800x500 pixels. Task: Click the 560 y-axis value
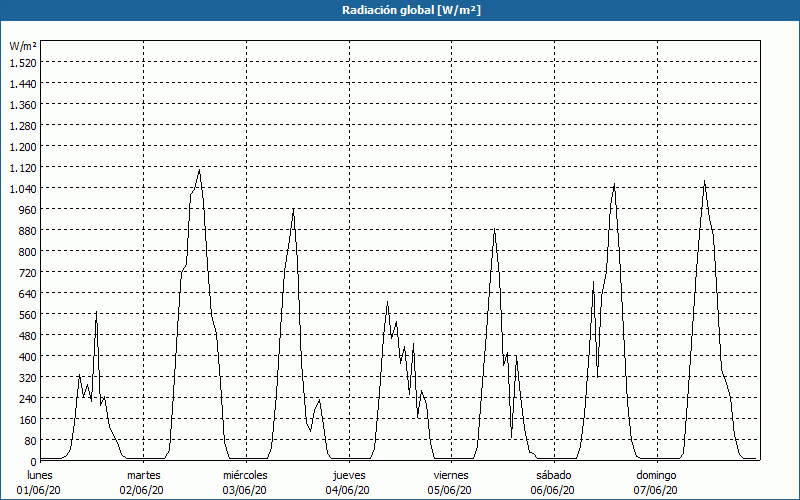coord(27,315)
